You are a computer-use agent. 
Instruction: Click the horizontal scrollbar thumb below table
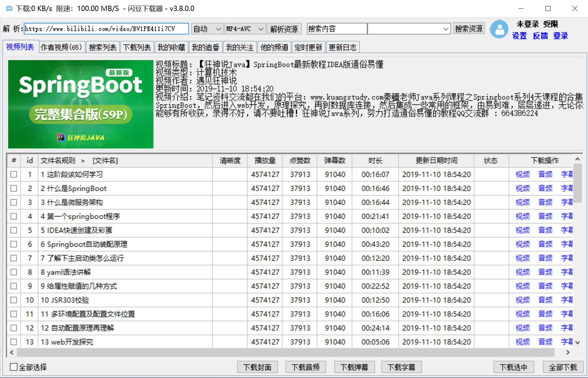(x=286, y=352)
